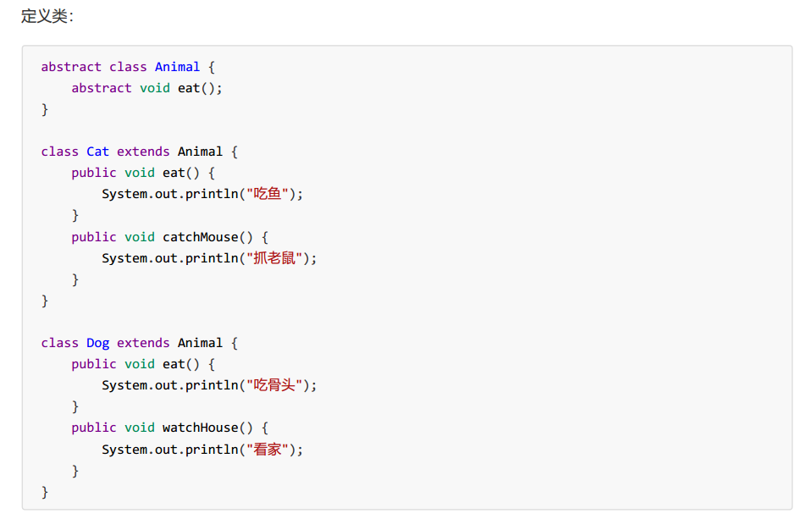Click the public keyword before watchHouse

[94, 428]
